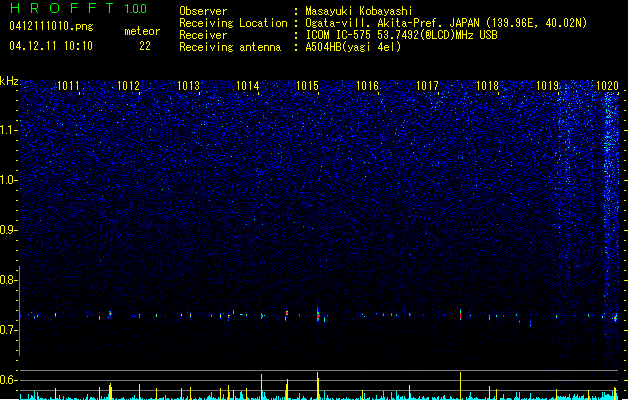Image resolution: width=629 pixels, height=400 pixels.
Task: Select the A504HB(yagi 4el) antenna text
Action: click(x=353, y=47)
